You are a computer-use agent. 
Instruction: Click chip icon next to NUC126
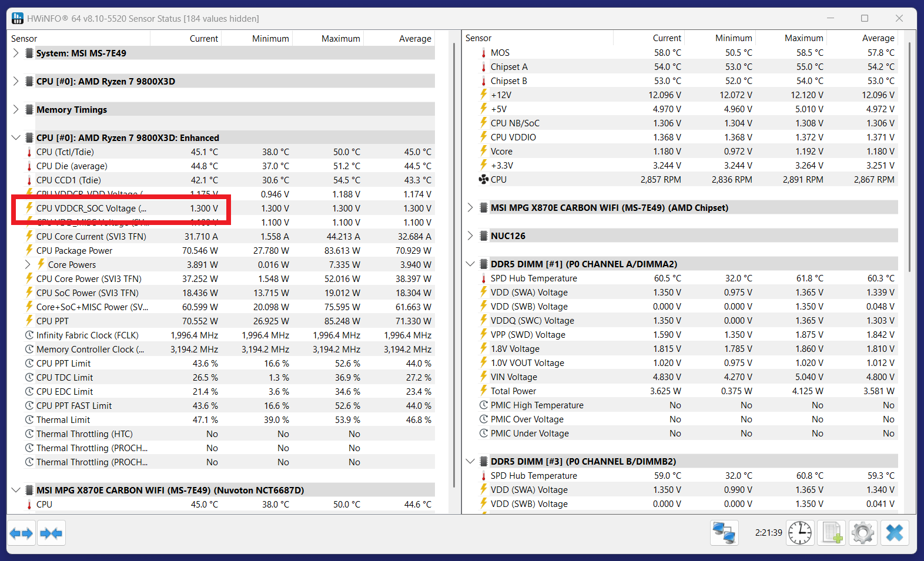pos(484,236)
